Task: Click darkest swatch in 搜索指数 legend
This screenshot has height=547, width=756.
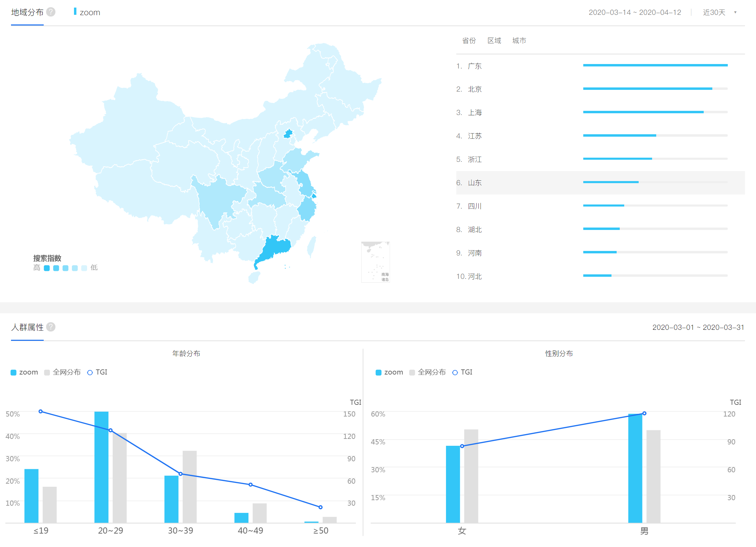Action: [47, 268]
